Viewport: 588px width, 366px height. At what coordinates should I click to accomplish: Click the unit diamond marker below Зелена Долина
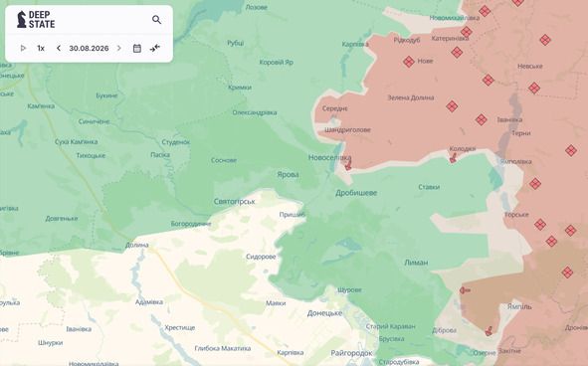tap(452, 106)
